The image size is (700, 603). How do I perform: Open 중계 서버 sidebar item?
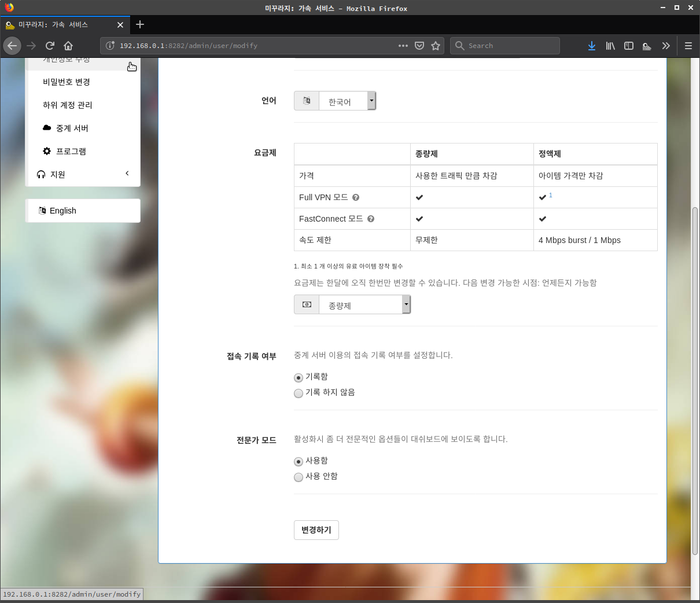pyautogui.click(x=72, y=128)
